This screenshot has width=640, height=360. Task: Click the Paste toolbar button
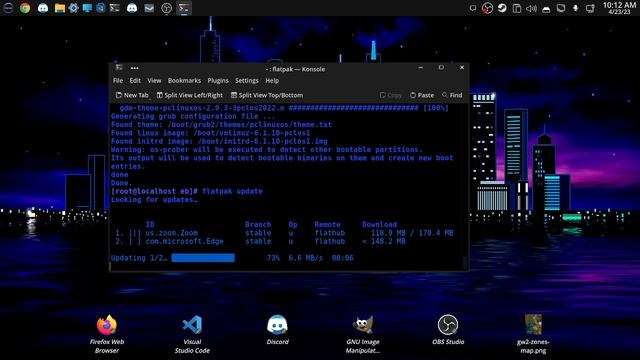(422, 95)
